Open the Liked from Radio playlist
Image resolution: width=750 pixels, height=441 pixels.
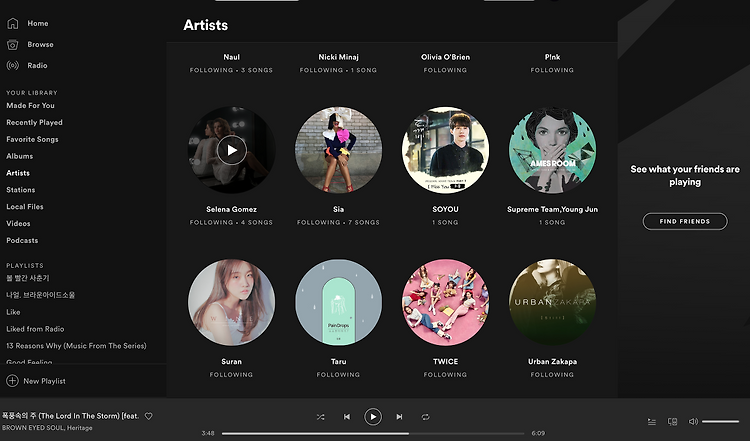[35, 329]
